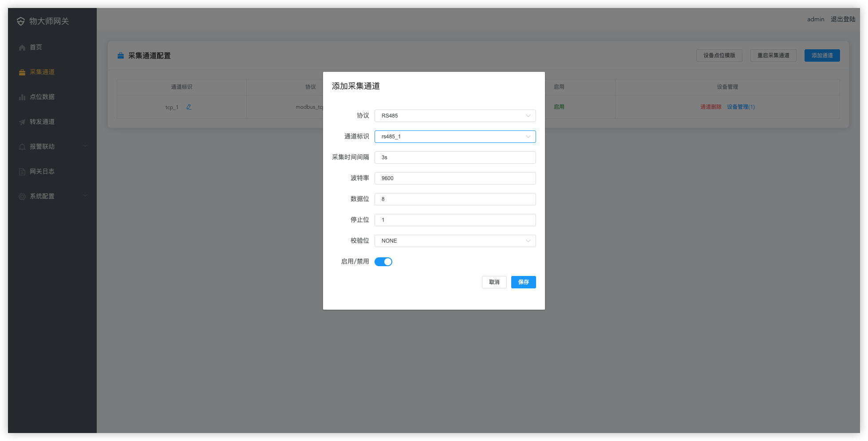868x441 pixels.
Task: Click the briefcase icon beside 采集通道
Action: pyautogui.click(x=22, y=72)
